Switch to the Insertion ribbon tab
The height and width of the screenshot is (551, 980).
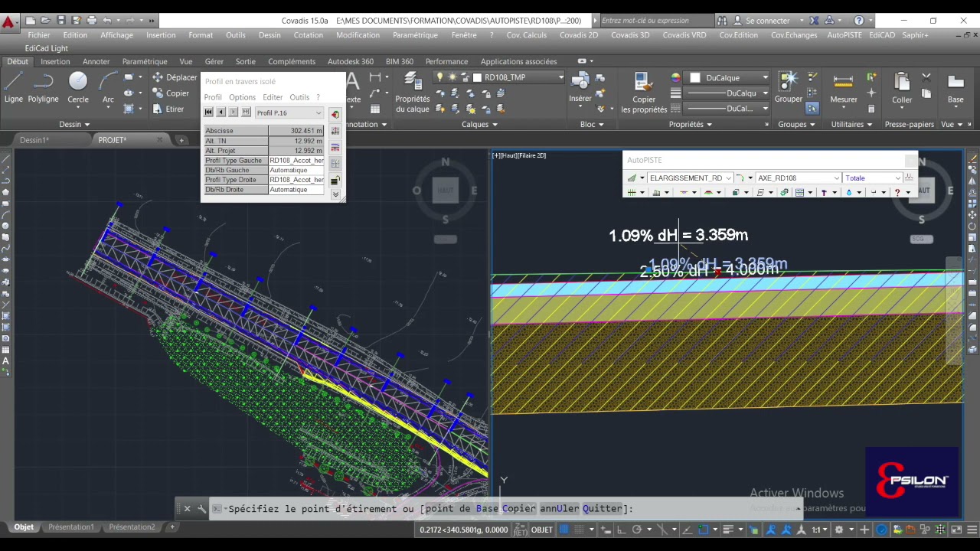(55, 61)
